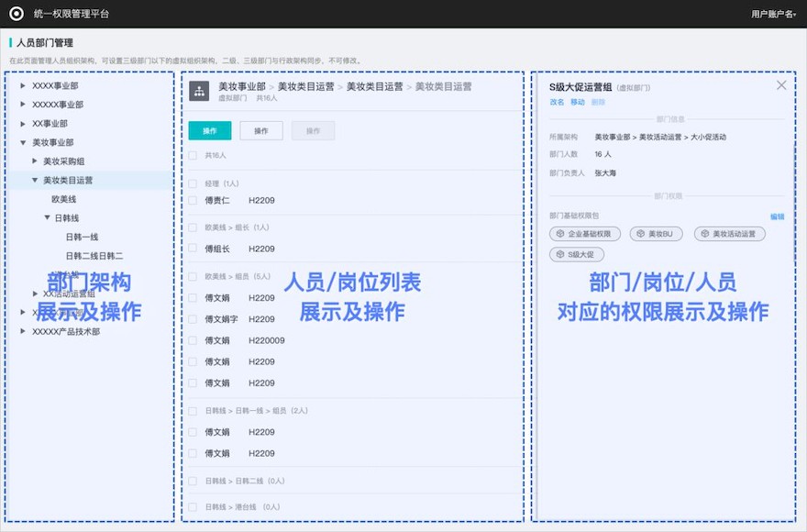Click the platform logo in the top bar
This screenshot has height=532, width=807.
pyautogui.click(x=17, y=14)
